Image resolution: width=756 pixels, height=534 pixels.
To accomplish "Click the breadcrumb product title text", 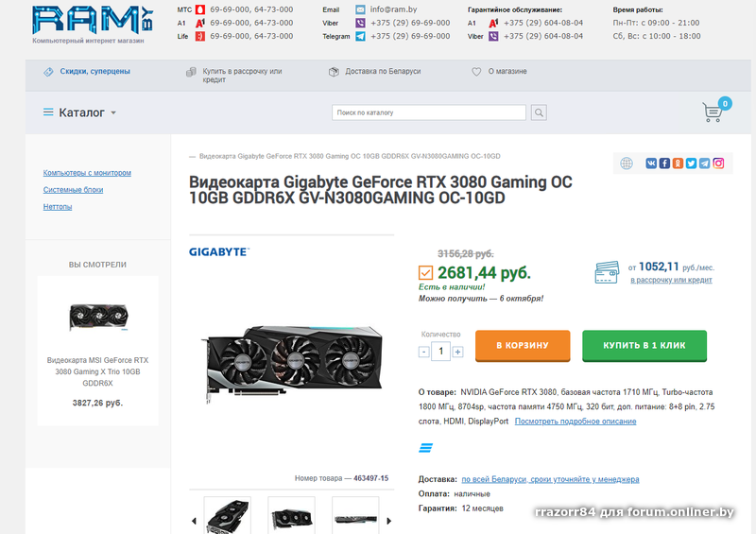I will (350, 156).
